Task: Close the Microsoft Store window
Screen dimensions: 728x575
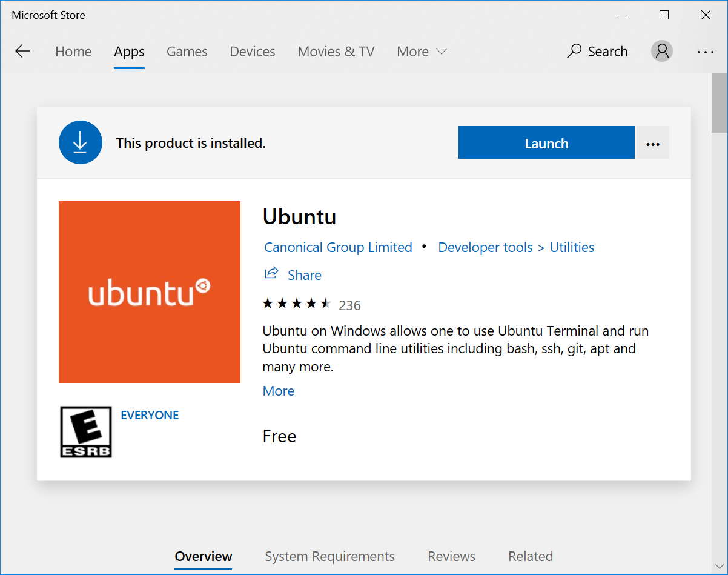Action: 706,15
